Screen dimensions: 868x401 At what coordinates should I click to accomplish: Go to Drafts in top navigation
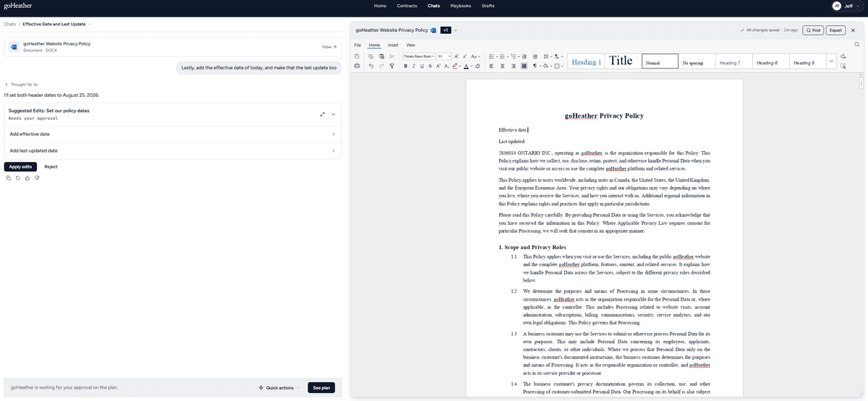tap(488, 6)
